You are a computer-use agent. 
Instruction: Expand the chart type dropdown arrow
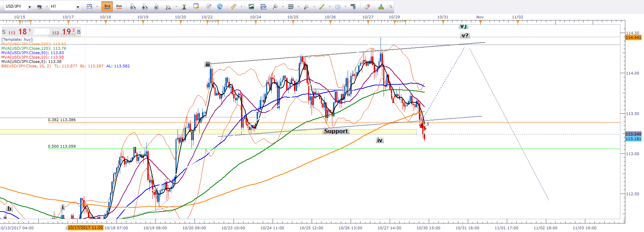(97, 6)
